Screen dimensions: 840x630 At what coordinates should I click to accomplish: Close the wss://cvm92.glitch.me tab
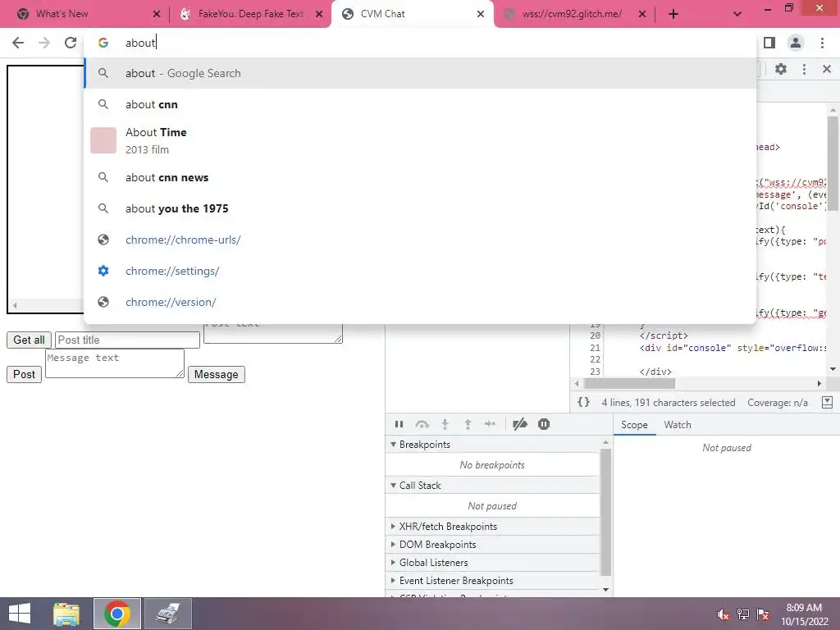(x=642, y=14)
